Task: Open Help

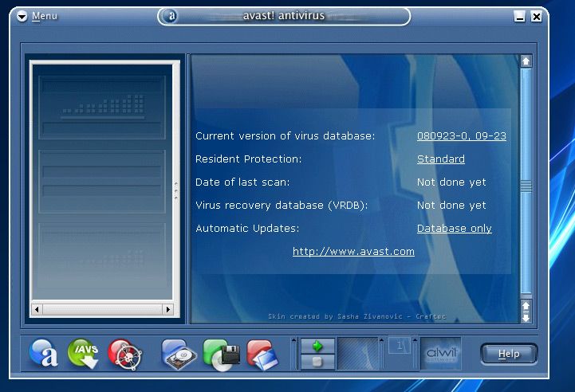Action: click(509, 354)
